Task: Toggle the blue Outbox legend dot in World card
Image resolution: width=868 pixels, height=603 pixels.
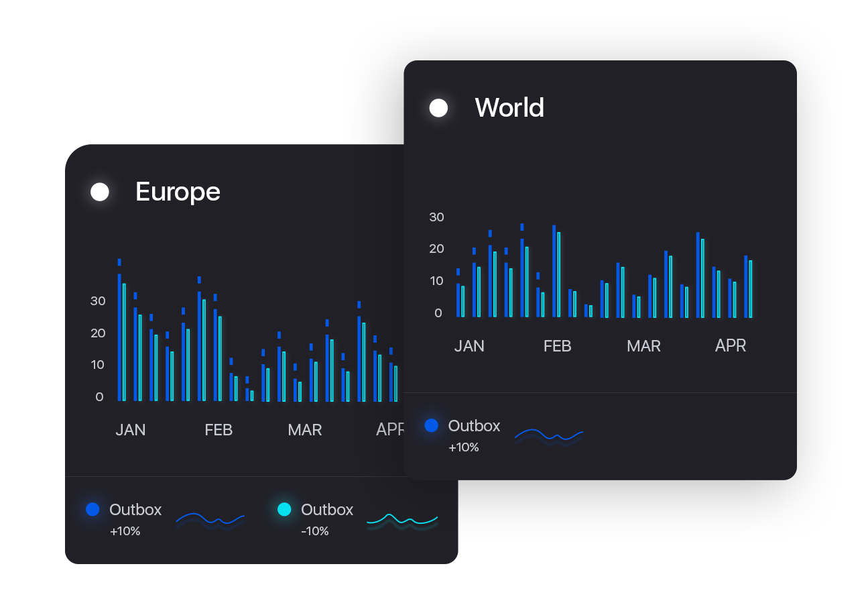Action: click(432, 425)
